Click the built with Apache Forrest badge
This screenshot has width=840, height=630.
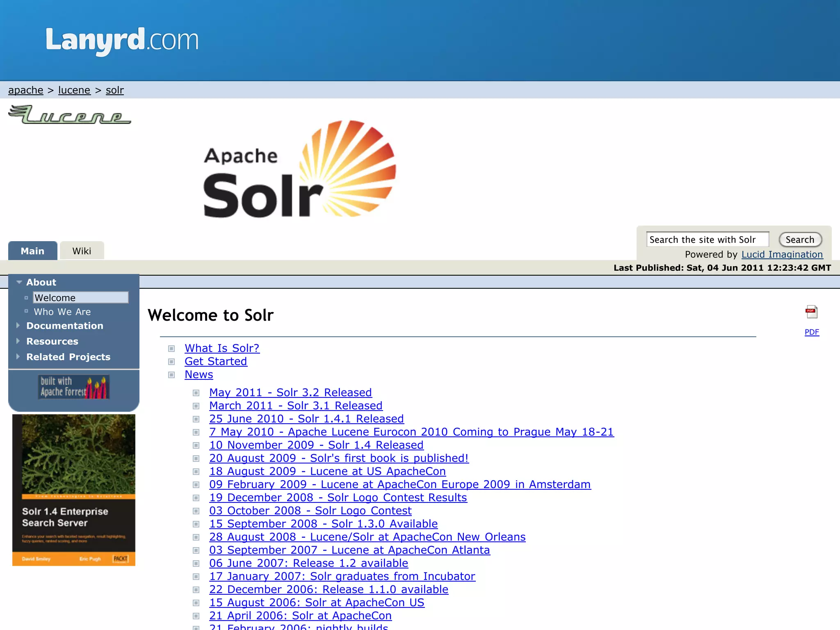point(74,387)
